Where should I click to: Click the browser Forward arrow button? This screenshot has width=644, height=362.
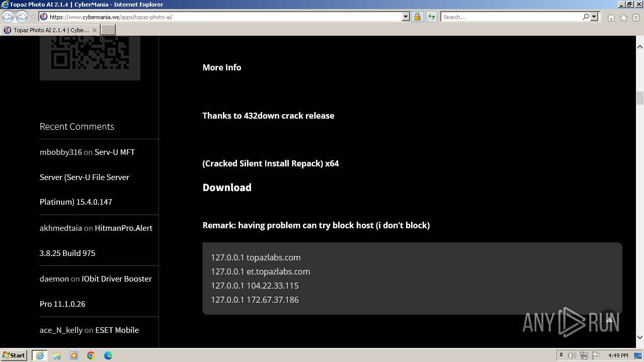[22, 17]
